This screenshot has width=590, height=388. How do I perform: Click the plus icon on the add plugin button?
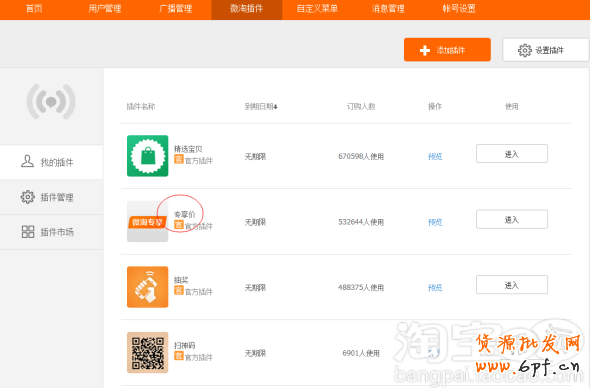(x=425, y=50)
